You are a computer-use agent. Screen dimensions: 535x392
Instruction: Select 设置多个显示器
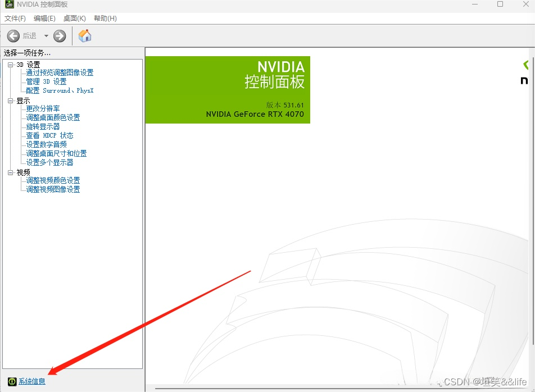coord(50,162)
